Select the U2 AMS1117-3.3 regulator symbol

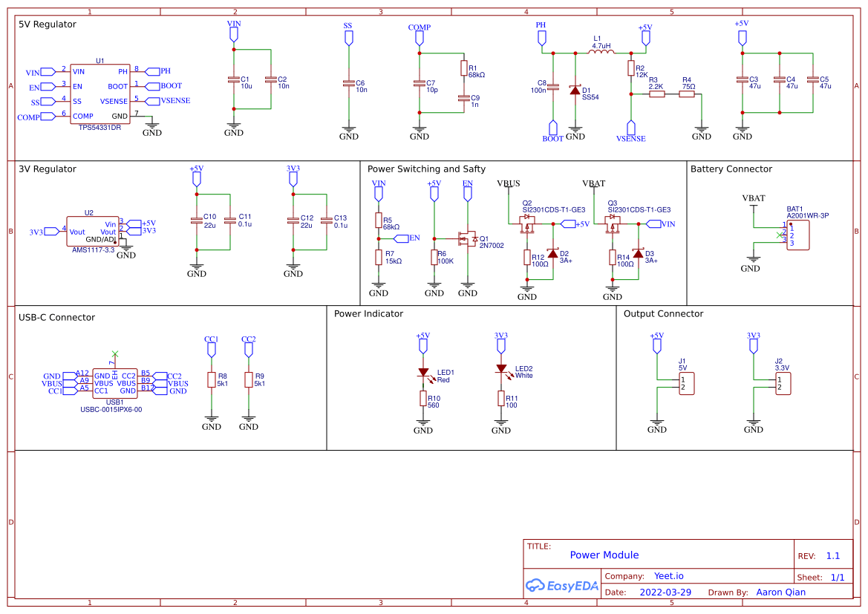coord(93,232)
